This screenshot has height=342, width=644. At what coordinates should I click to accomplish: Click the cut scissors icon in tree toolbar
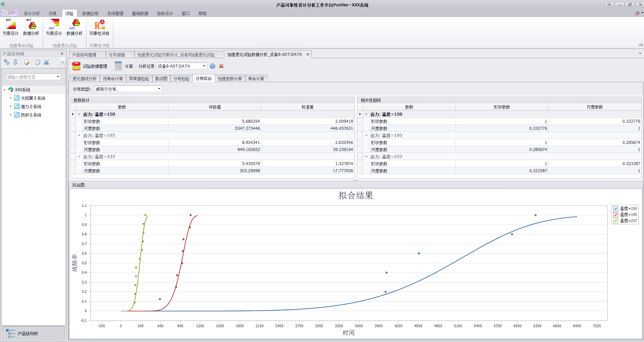point(46,62)
